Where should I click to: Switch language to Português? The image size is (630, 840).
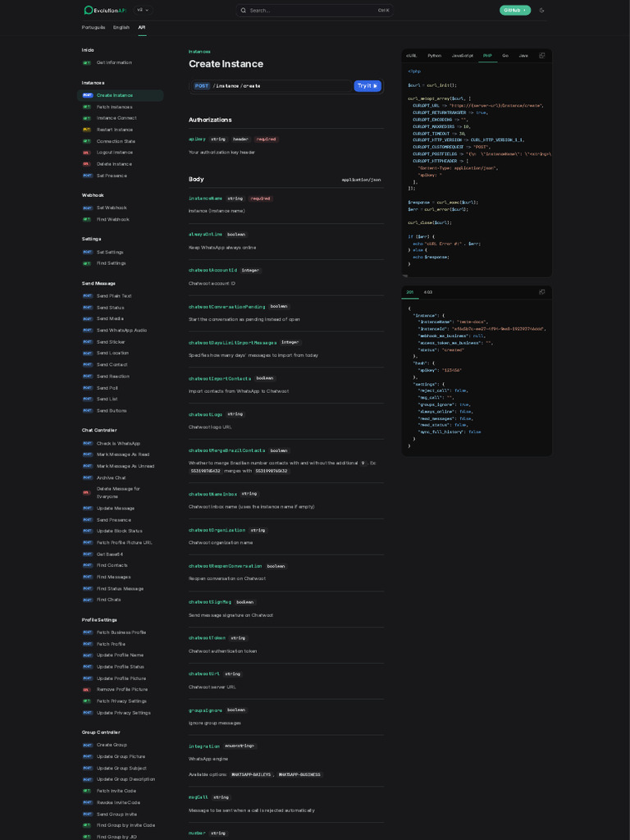pyautogui.click(x=94, y=27)
